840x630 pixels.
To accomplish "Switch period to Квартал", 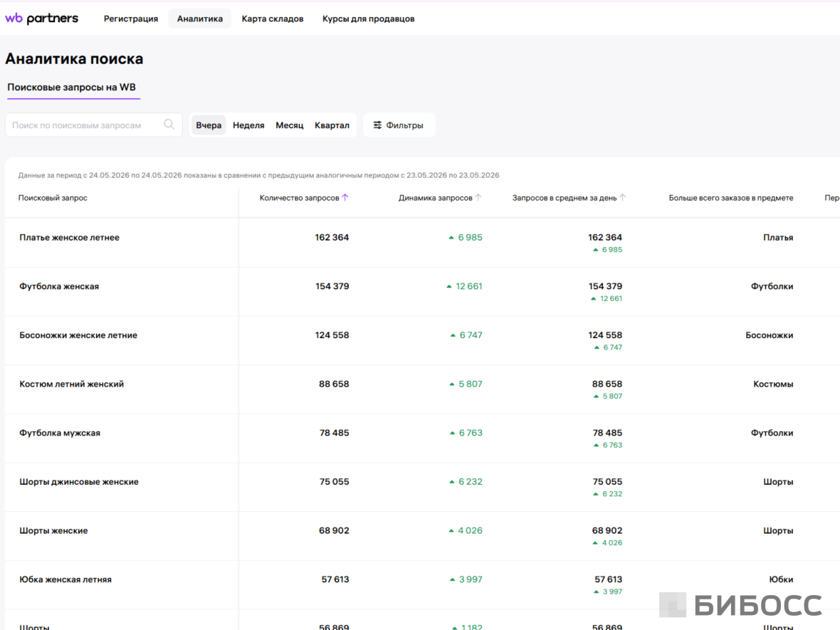I will [x=332, y=125].
